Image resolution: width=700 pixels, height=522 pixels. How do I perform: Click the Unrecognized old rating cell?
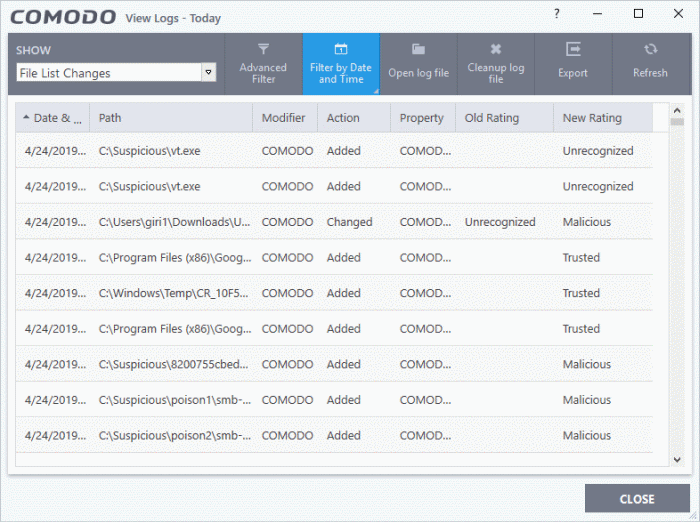(500, 222)
